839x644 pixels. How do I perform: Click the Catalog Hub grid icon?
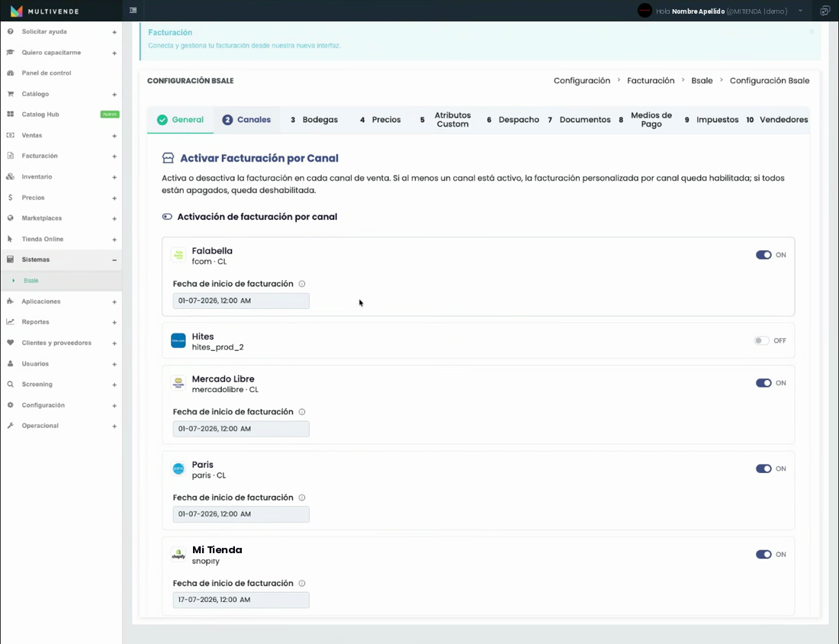coord(10,114)
